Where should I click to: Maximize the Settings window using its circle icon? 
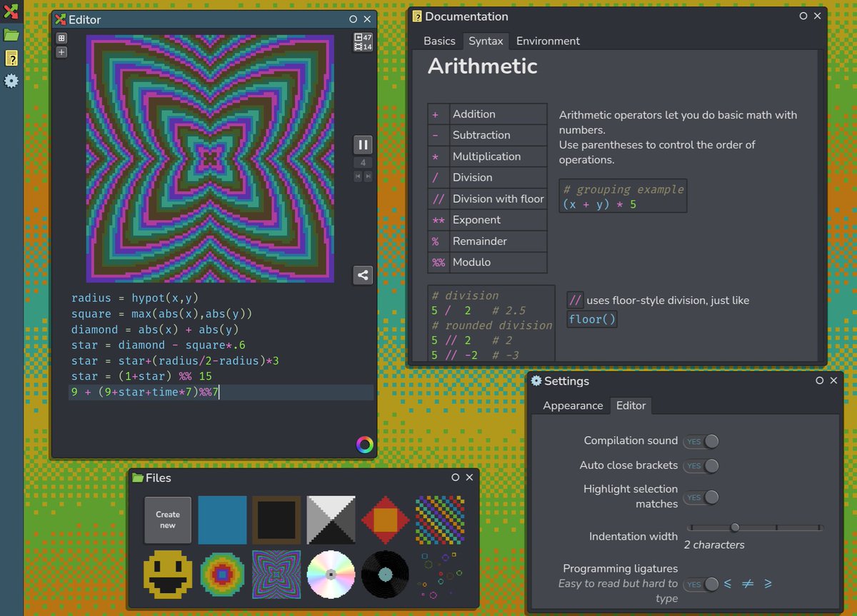[x=820, y=380]
